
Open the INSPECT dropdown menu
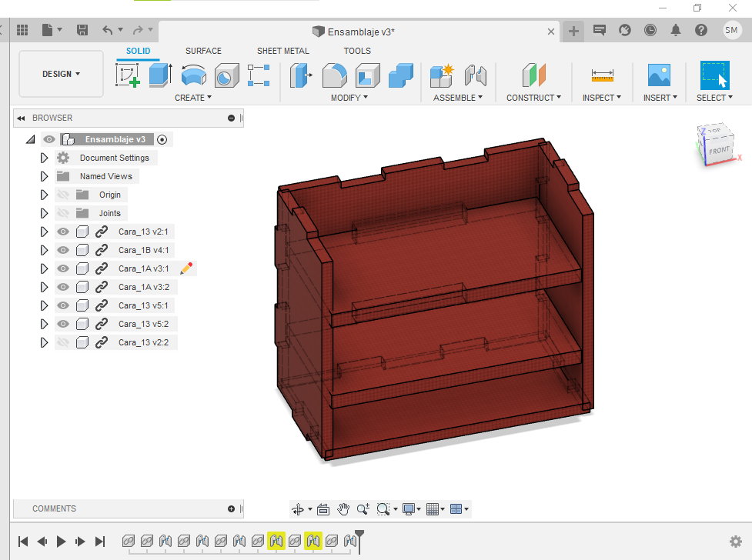pos(601,98)
